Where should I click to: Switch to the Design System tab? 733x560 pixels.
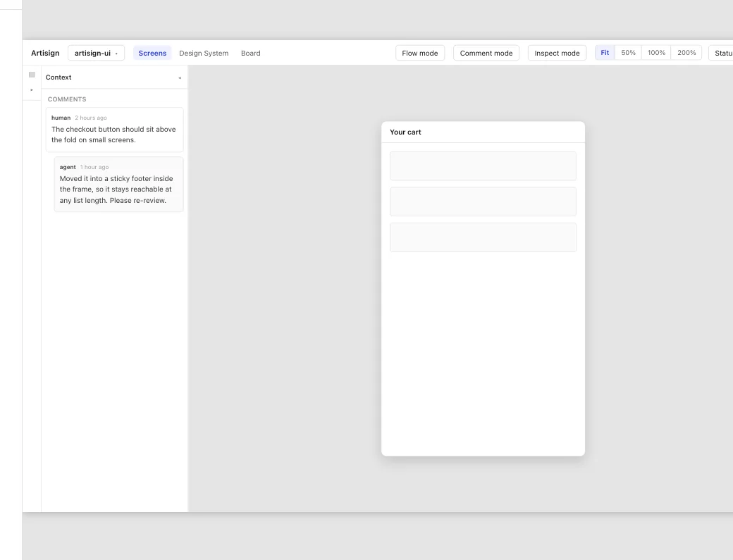coord(204,54)
